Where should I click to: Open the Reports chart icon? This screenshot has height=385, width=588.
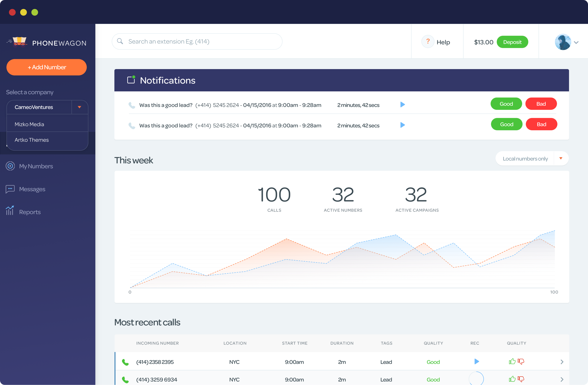coord(10,211)
